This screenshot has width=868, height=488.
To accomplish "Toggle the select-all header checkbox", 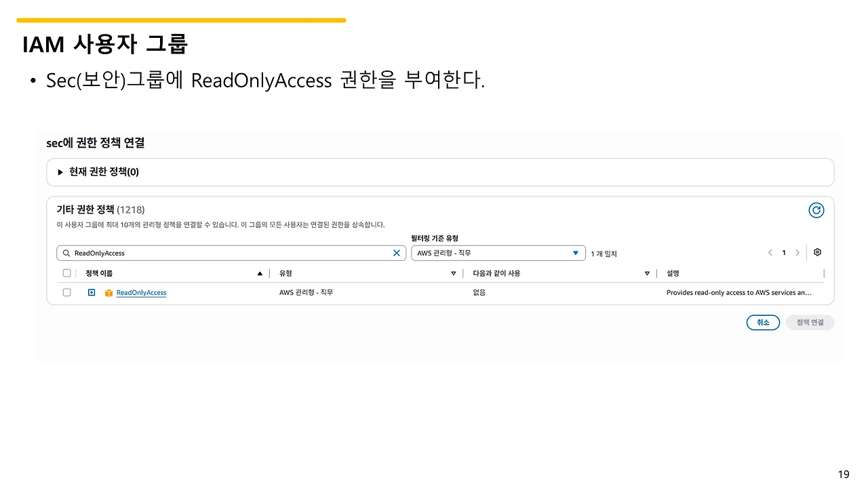I will click(66, 273).
